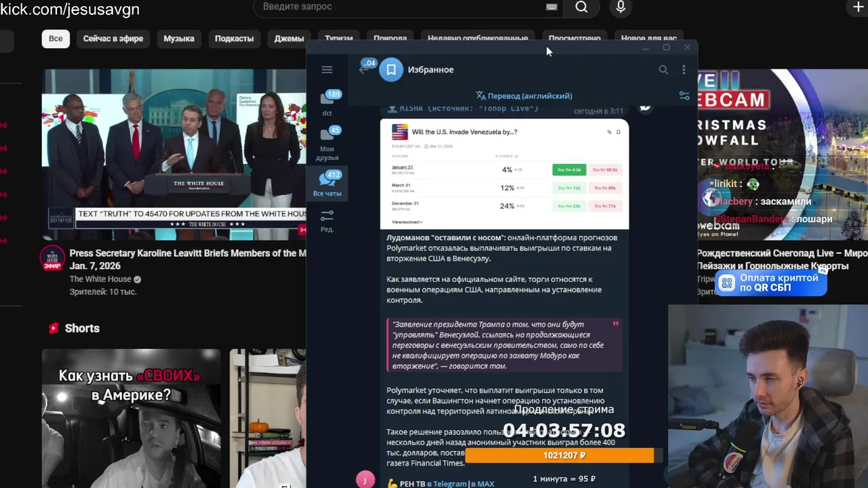
Task: Click the 189 unread badge on dct
Action: tap(333, 95)
